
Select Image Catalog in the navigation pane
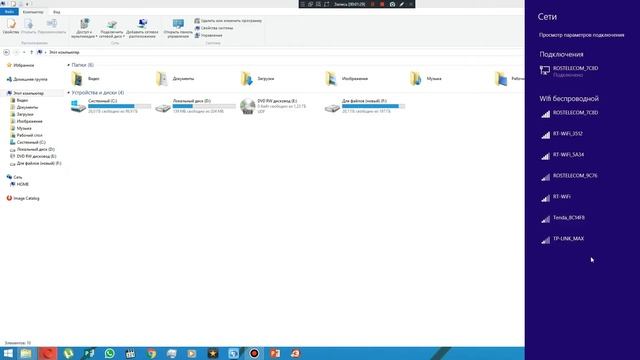click(23, 198)
